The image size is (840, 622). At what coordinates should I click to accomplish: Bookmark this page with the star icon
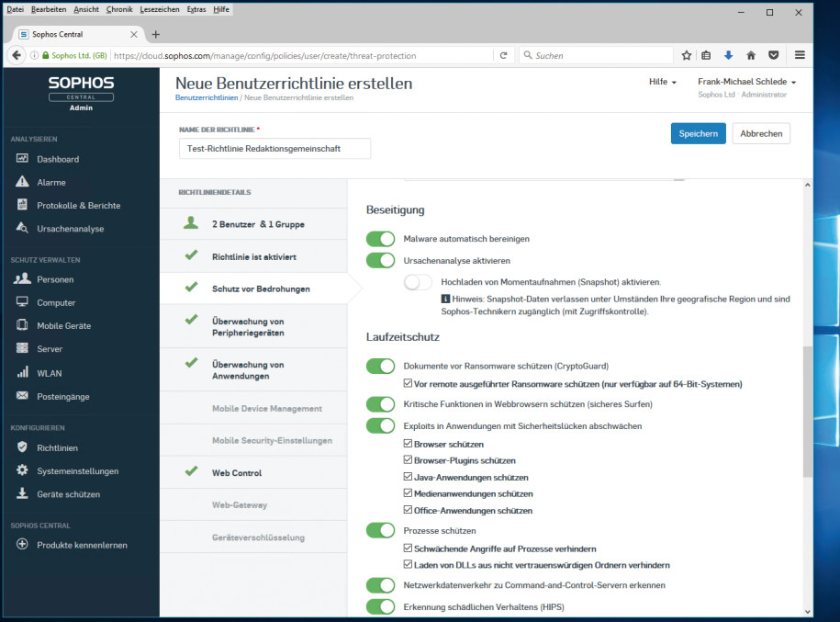point(687,55)
